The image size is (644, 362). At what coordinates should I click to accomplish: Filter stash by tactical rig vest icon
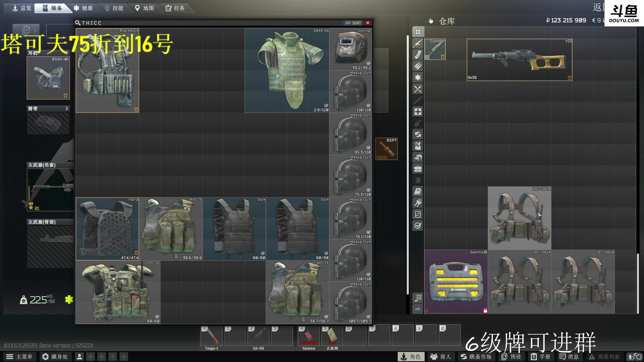(x=418, y=146)
